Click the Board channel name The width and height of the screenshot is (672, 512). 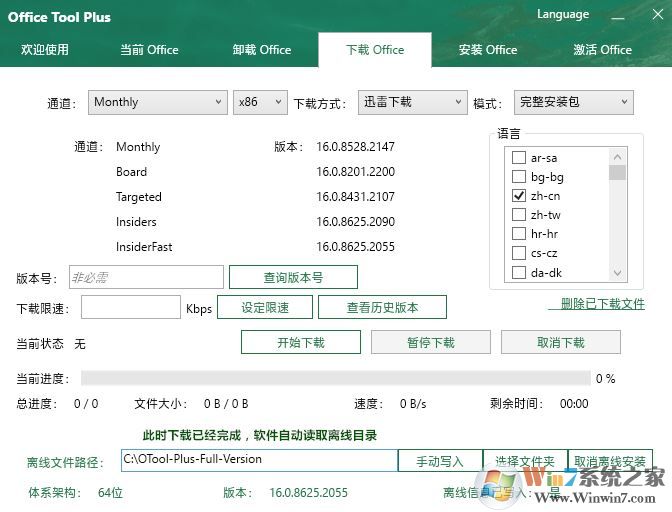[132, 172]
